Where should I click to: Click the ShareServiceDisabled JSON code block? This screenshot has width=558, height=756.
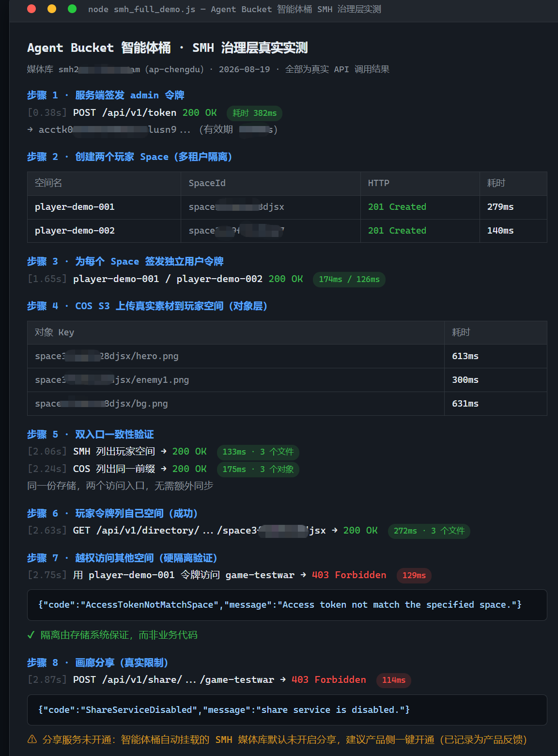click(287, 710)
